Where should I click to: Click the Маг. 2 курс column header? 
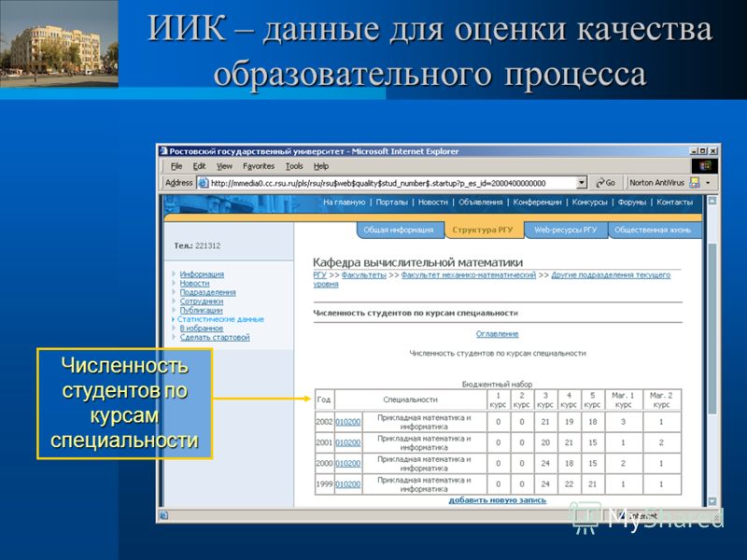pos(661,400)
